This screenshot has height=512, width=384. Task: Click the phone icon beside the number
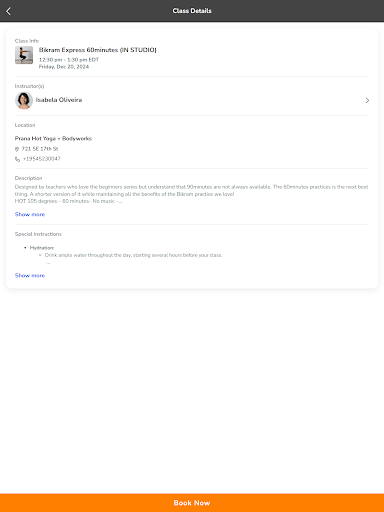click(17, 159)
